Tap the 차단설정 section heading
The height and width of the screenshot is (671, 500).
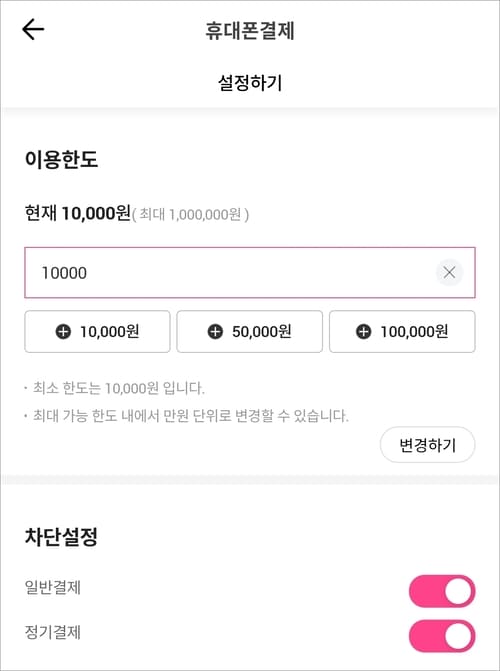[x=61, y=537]
